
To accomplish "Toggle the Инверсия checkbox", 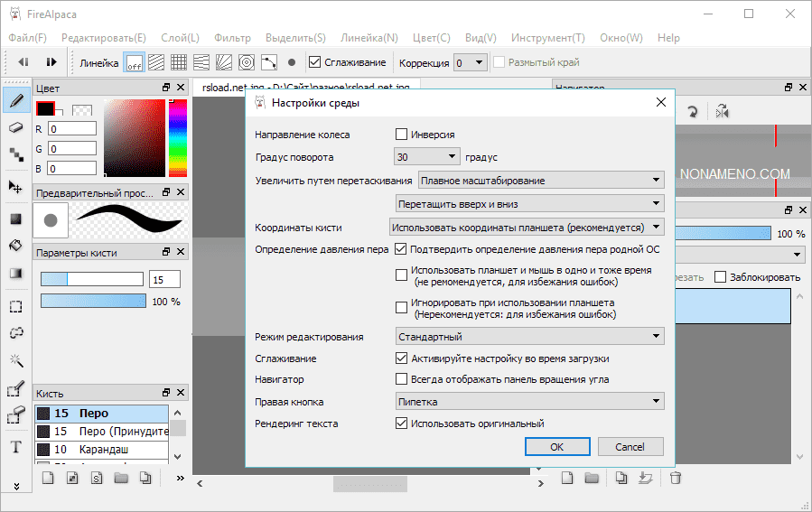I will (x=402, y=135).
